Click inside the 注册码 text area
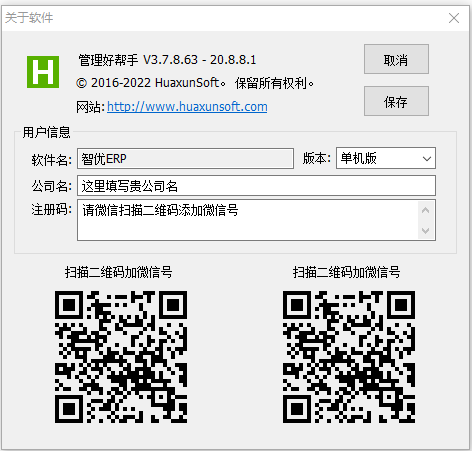This screenshot has height=451, width=472. pyautogui.click(x=248, y=220)
